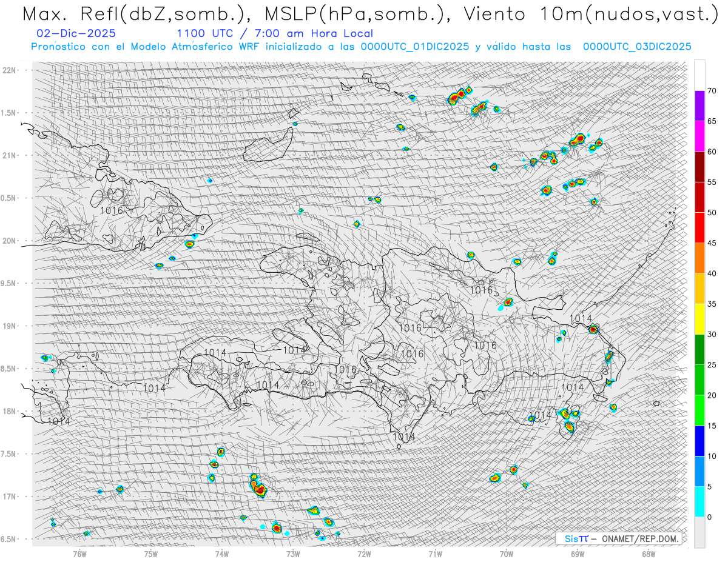The height and width of the screenshot is (562, 728).
Task: Click the light blue 5–10 dBZ colorbar segment
Action: point(699,472)
